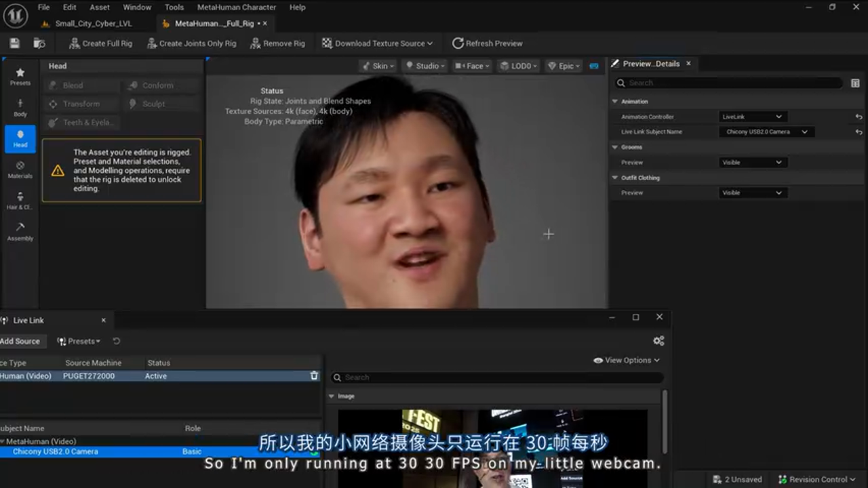Toggle View Options in the Live Link panel

click(625, 360)
